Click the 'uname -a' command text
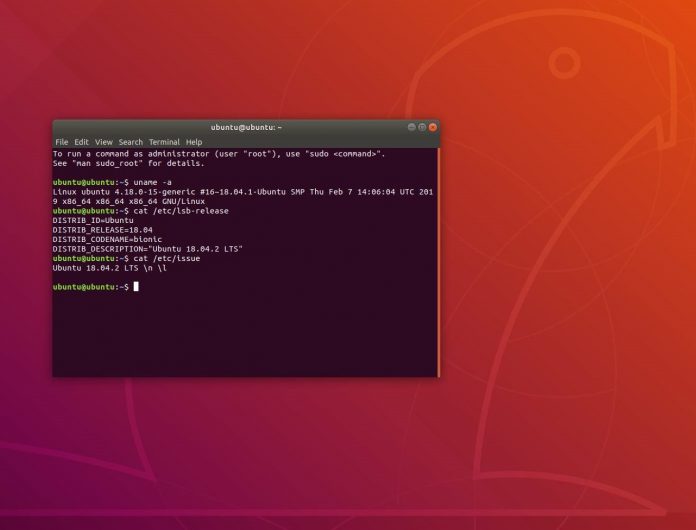Image resolution: width=696 pixels, height=530 pixels. click(x=152, y=182)
